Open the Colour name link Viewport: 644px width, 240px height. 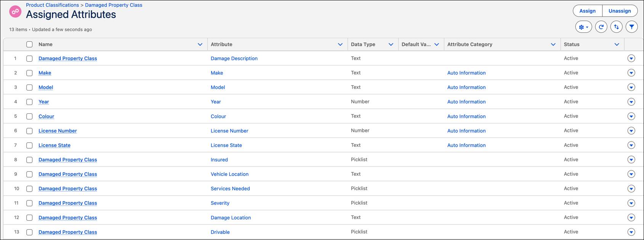click(46, 116)
